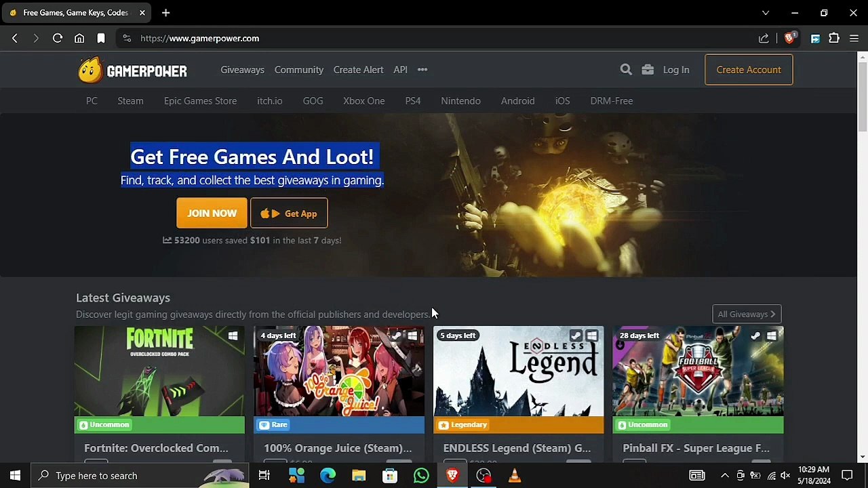Show hidden system tray icons chevron

pyautogui.click(x=724, y=476)
